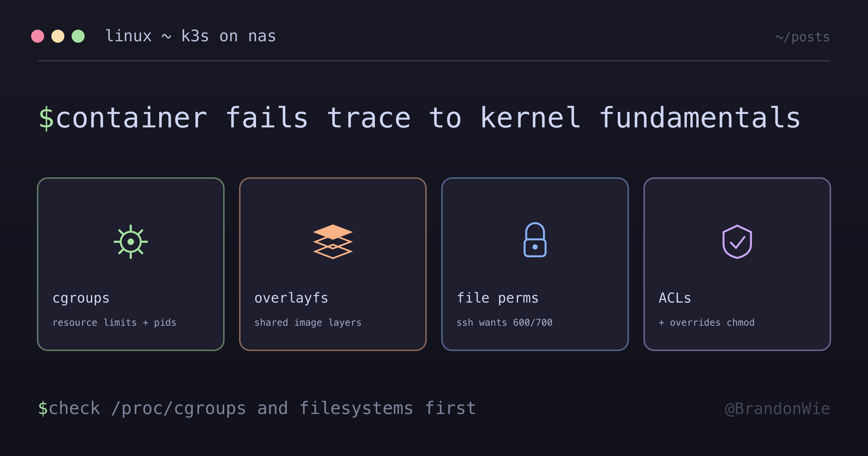Click the ACLs shield checkmark icon

click(x=737, y=242)
